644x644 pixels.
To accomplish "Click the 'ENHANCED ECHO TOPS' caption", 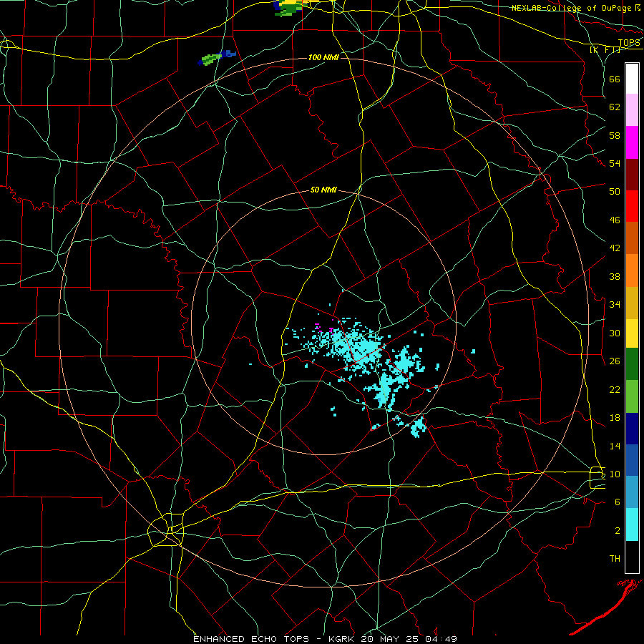I will click(251, 639).
